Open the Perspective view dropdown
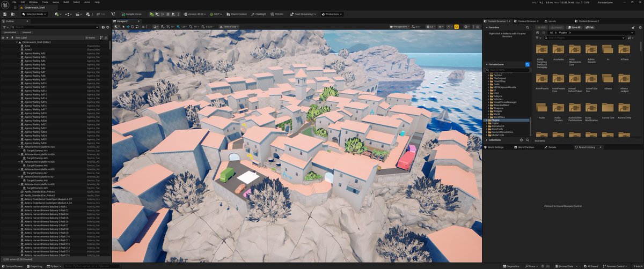Image resolution: width=644 pixels, height=269 pixels. pos(399,26)
